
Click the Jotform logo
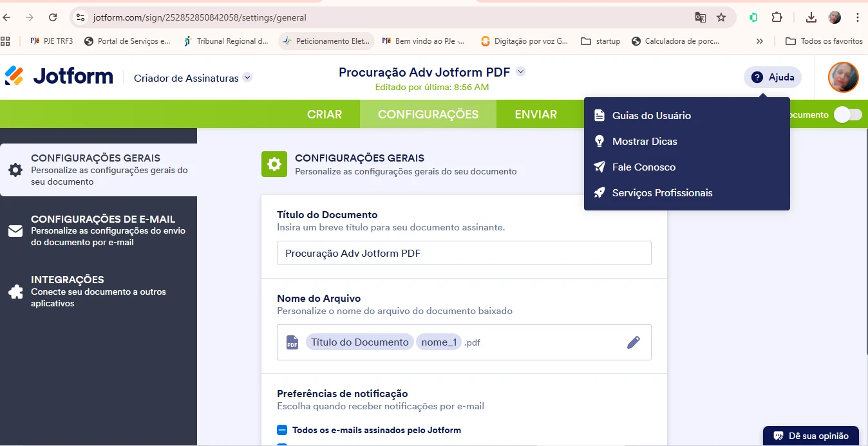point(58,75)
